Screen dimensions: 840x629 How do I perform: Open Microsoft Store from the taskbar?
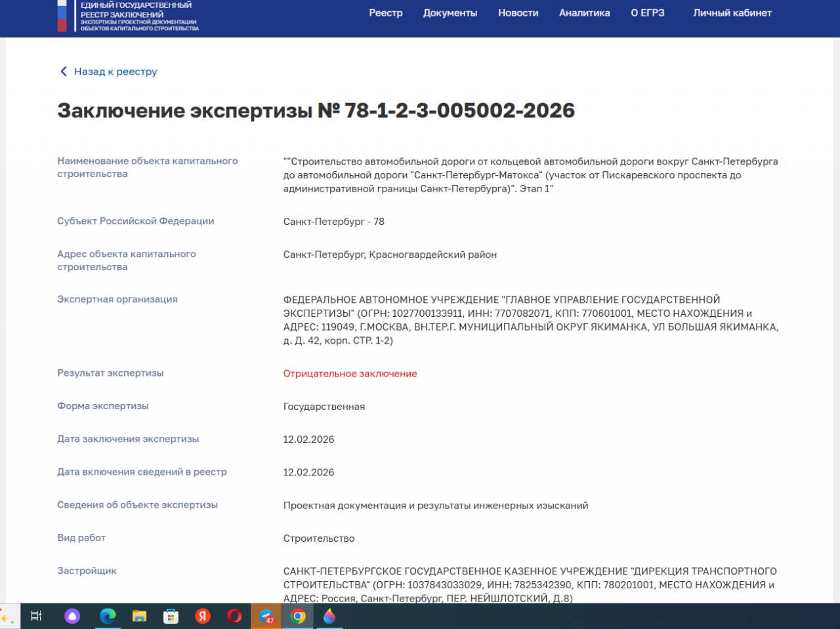(x=171, y=616)
